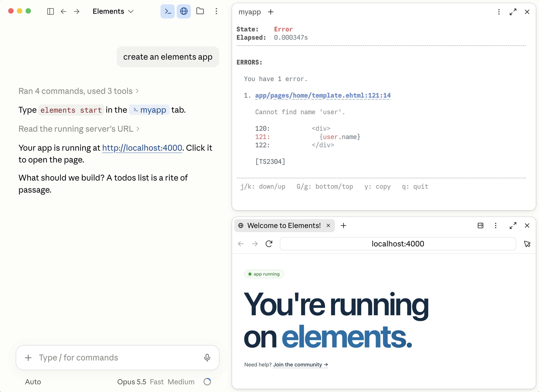This screenshot has width=539, height=392.
Task: Change the Auto mode selector
Action: point(33,382)
